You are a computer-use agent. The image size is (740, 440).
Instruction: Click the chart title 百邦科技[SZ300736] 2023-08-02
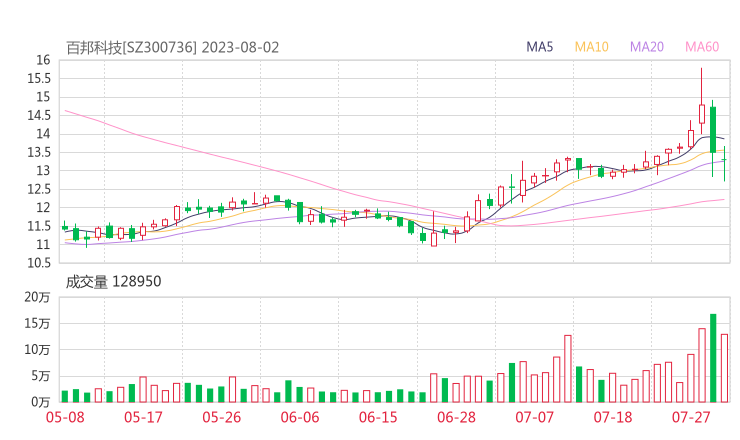point(172,48)
